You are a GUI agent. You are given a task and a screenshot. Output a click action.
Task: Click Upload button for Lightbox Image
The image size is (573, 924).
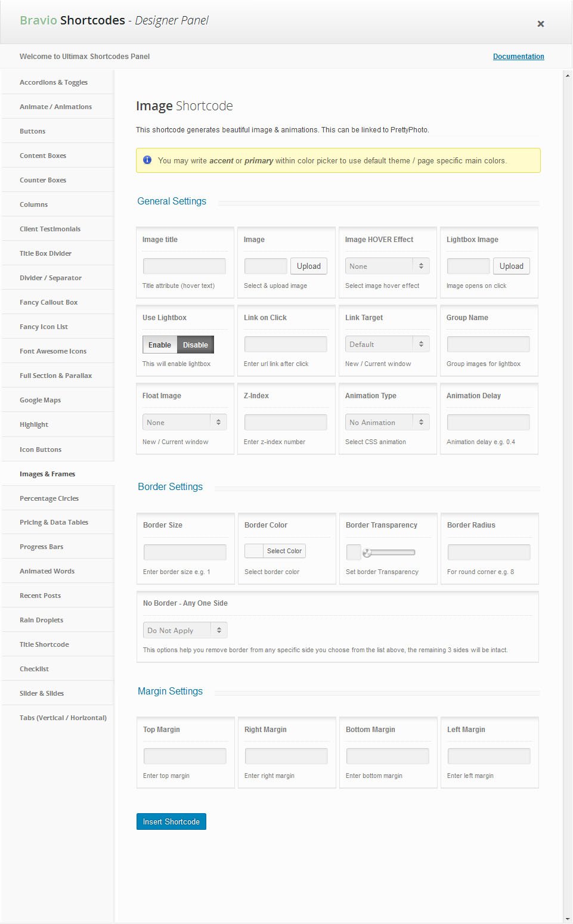tap(512, 266)
